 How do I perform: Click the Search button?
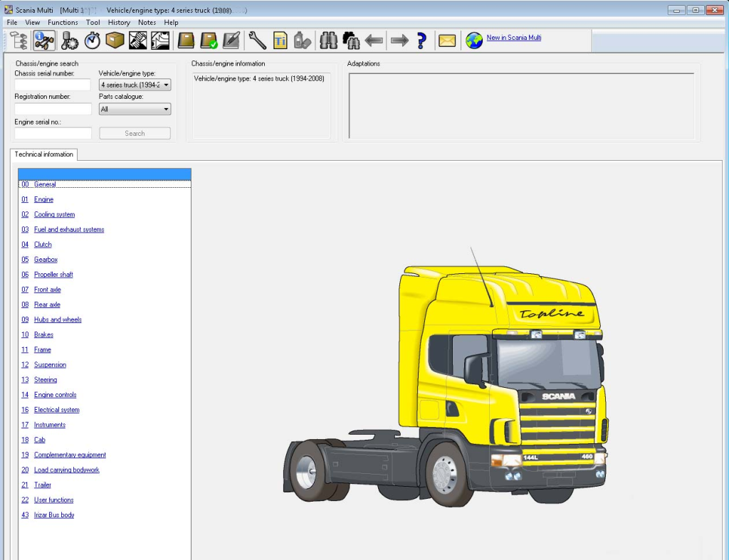point(135,134)
